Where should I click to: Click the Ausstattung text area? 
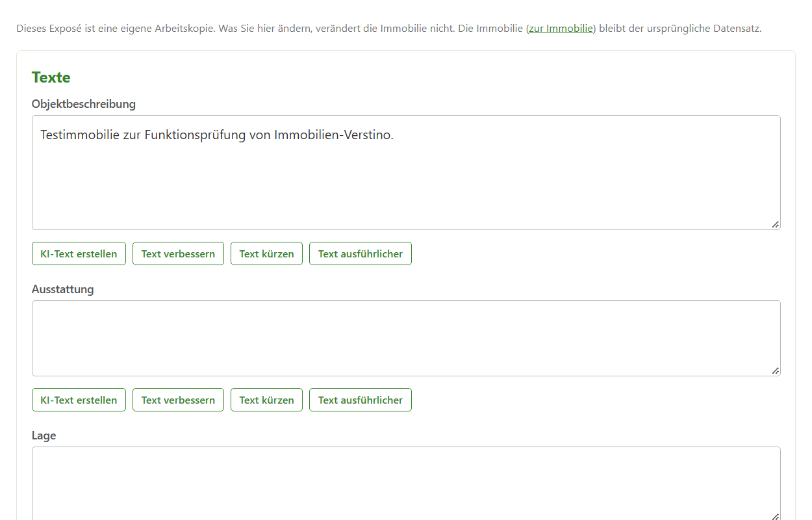(x=406, y=338)
